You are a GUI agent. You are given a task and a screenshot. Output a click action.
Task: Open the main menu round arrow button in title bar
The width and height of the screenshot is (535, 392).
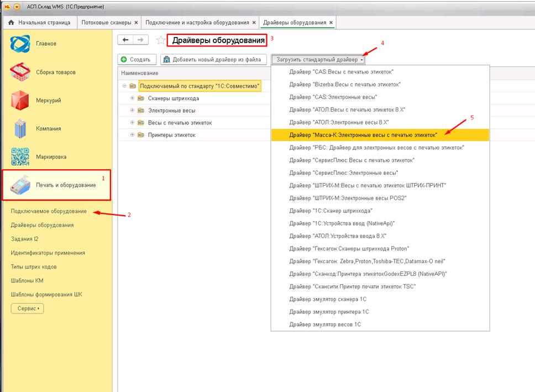pyautogui.click(x=17, y=7)
